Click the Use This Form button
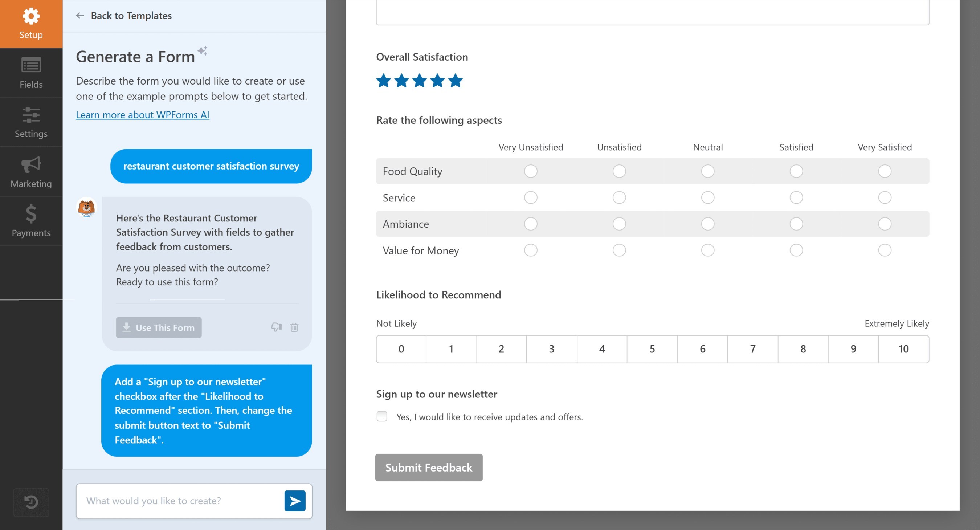The image size is (980, 530). (x=159, y=327)
